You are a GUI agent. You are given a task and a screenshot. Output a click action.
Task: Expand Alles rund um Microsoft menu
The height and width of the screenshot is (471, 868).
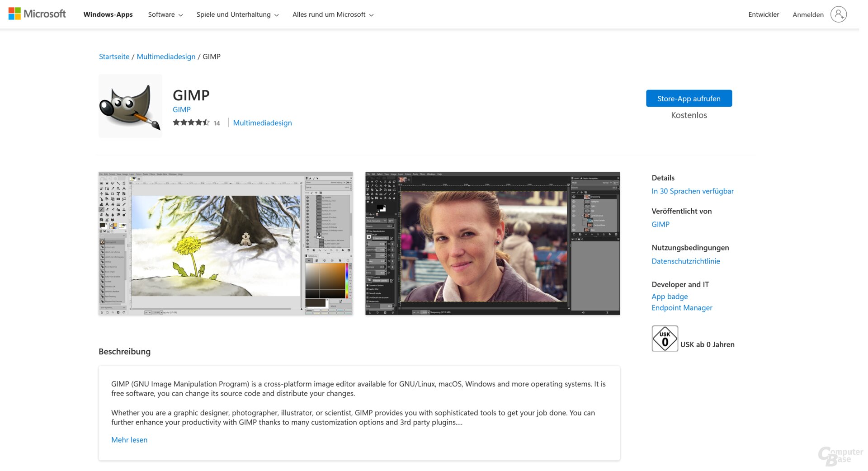333,14
